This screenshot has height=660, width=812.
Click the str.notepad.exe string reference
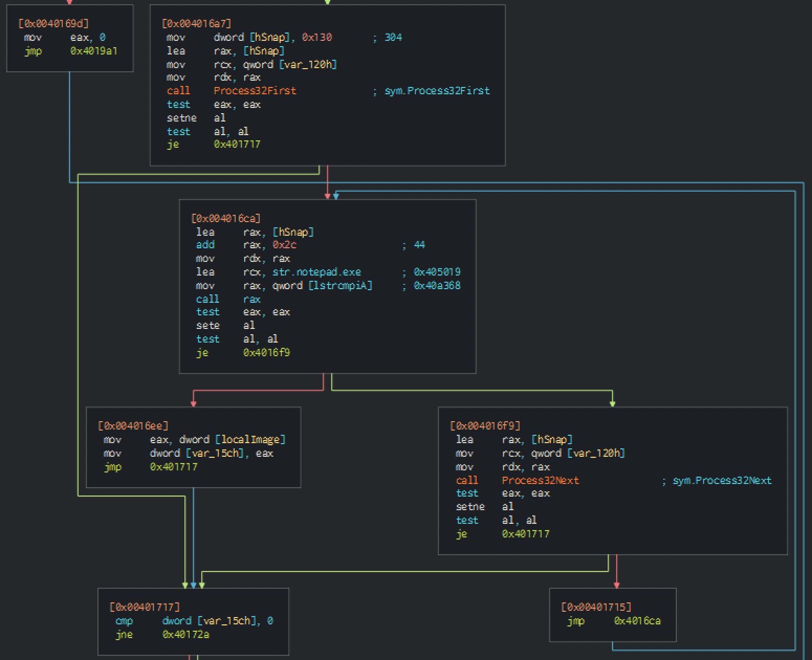[316, 272]
